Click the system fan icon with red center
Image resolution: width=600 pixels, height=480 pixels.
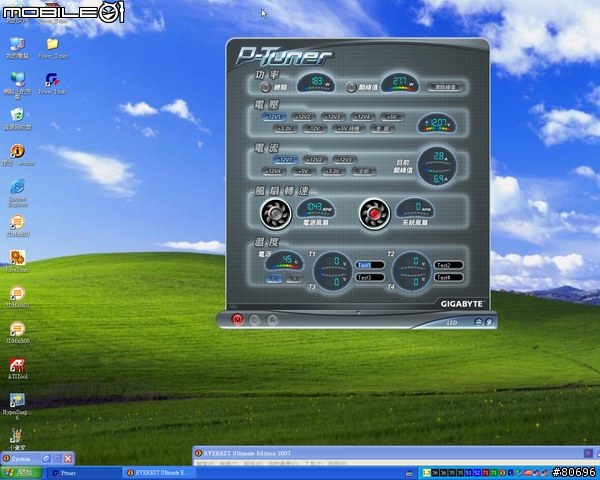point(375,214)
